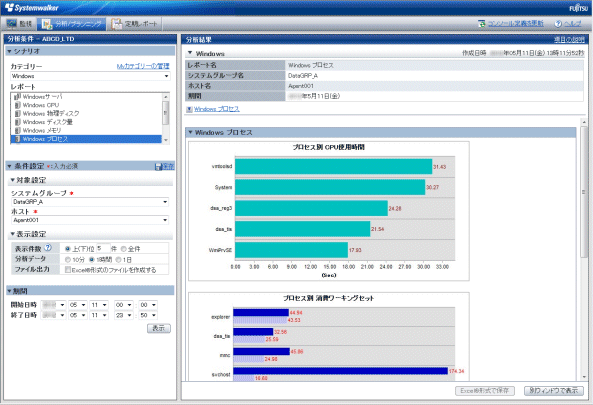
Task: Collapse the 期間 section
Action: click(9, 291)
